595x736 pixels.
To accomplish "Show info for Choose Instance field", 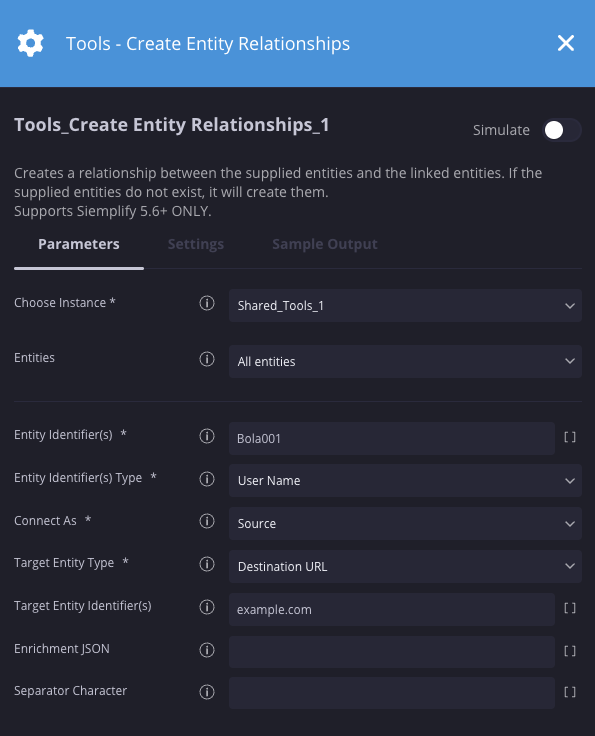I will click(x=207, y=303).
